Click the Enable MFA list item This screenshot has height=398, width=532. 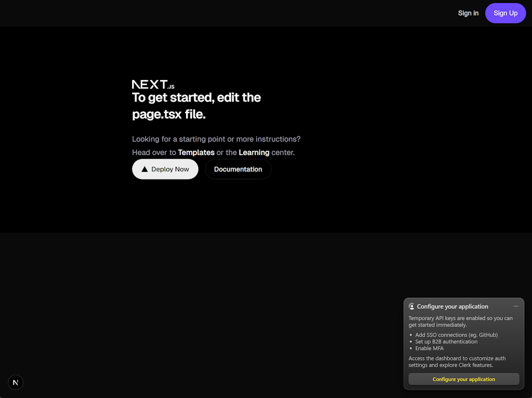pos(430,348)
